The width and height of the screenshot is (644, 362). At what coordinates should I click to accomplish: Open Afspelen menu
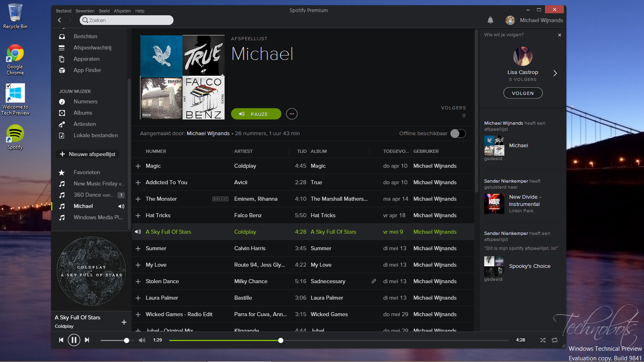pos(122,11)
